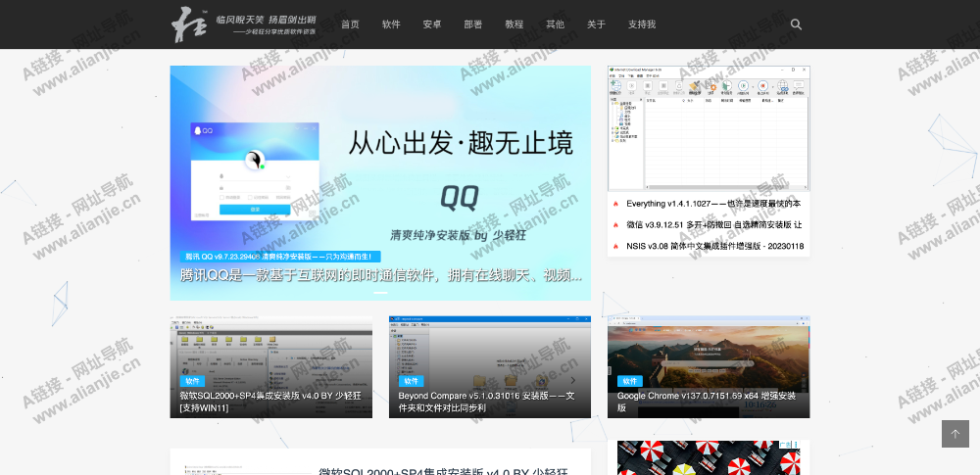Open the 关于 navigation item
The width and height of the screenshot is (980, 475).
pos(596,24)
